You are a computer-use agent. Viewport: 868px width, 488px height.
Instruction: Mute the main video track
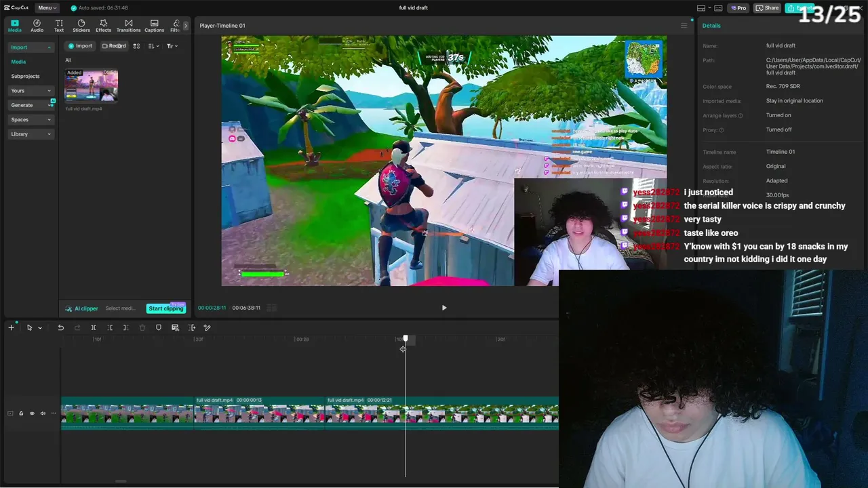43,413
